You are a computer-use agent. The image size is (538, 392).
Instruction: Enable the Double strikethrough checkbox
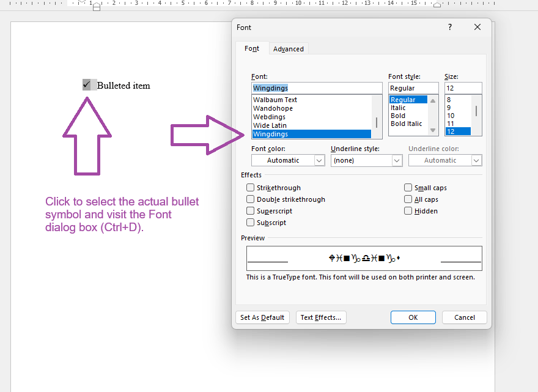point(250,199)
